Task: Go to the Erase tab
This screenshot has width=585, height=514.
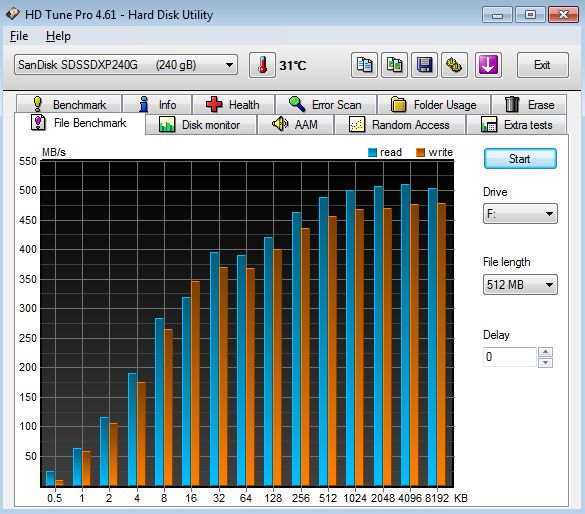Action: (529, 104)
